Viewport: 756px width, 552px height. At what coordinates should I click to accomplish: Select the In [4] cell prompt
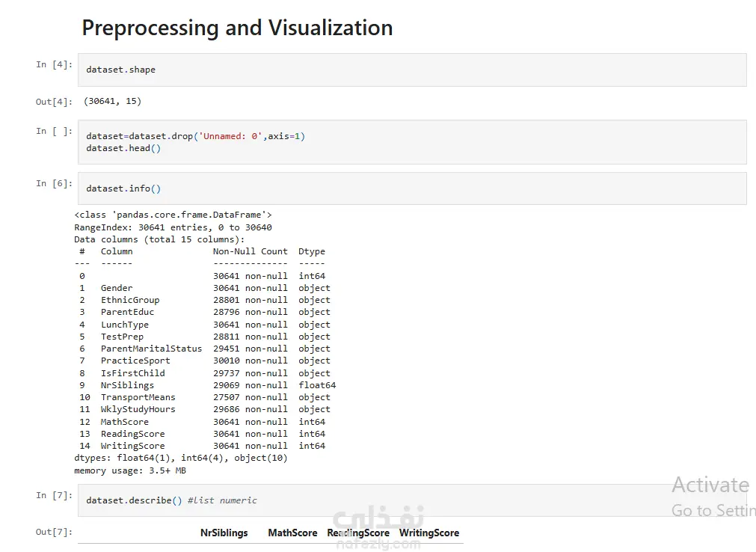click(x=54, y=64)
